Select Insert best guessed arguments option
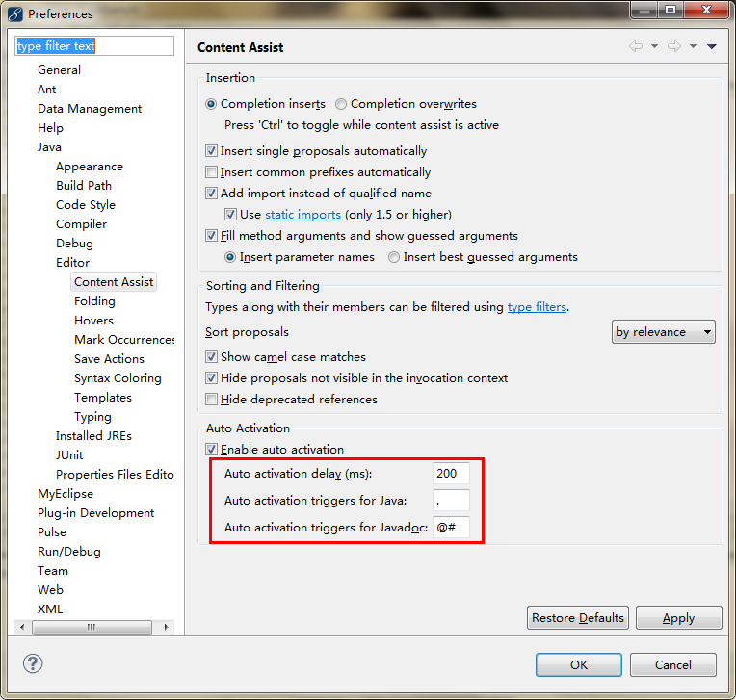Viewport: 736px width, 700px height. 394,257
